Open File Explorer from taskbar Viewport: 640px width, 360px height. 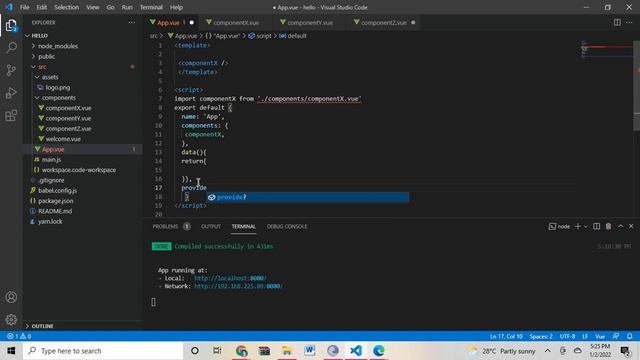[287, 351]
